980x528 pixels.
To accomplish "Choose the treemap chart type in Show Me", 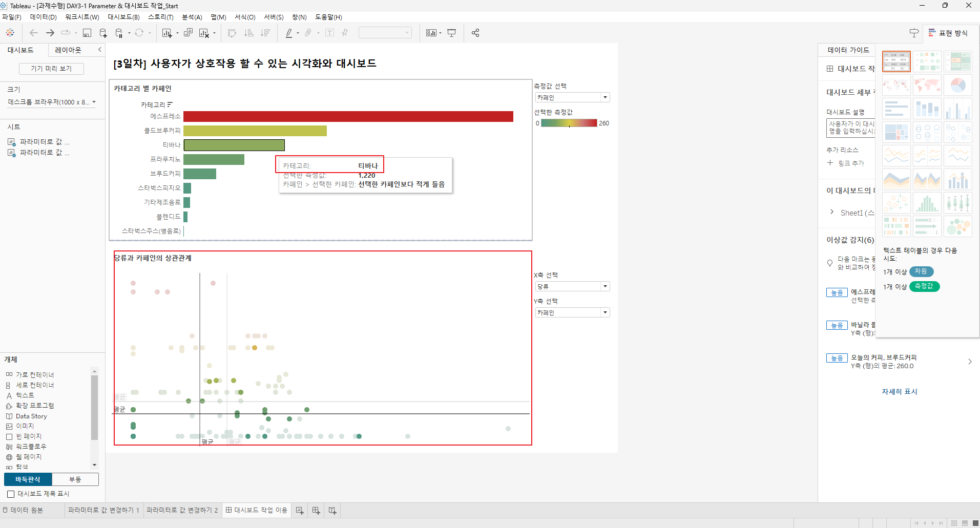I will 896,132.
